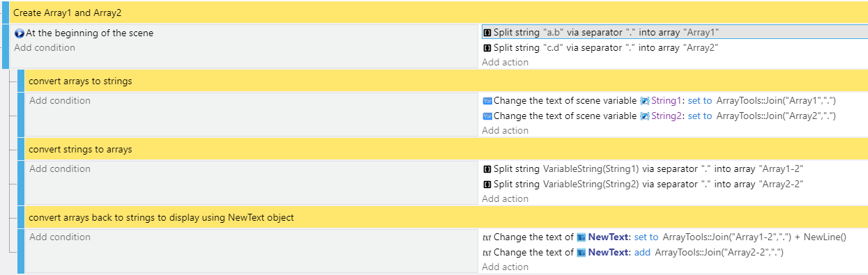
Task: Click the NewText object icon in the "add" action
Action: point(581,253)
